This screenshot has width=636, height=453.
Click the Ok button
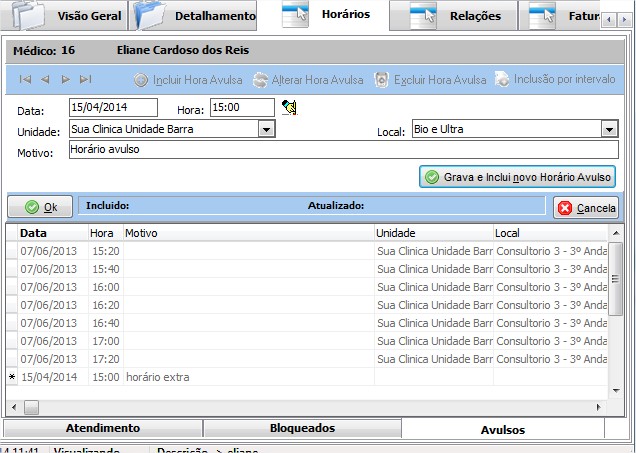[x=40, y=207]
